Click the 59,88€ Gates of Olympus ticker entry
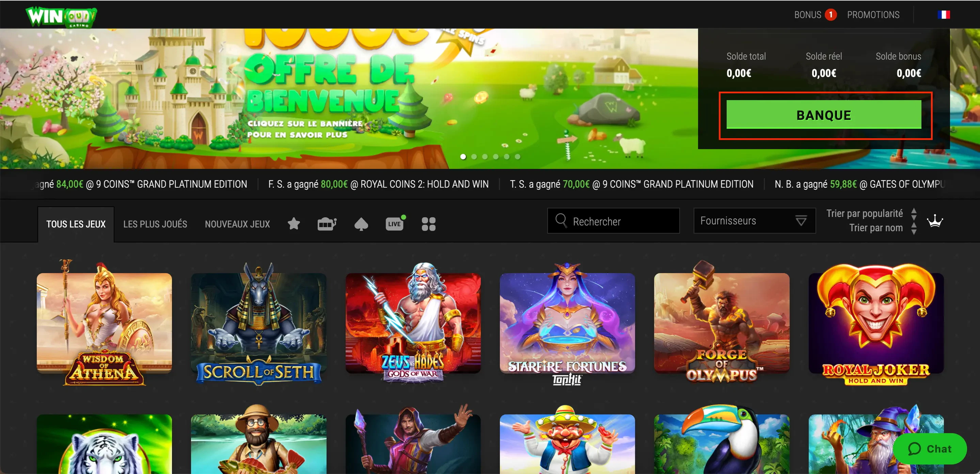 (x=860, y=184)
